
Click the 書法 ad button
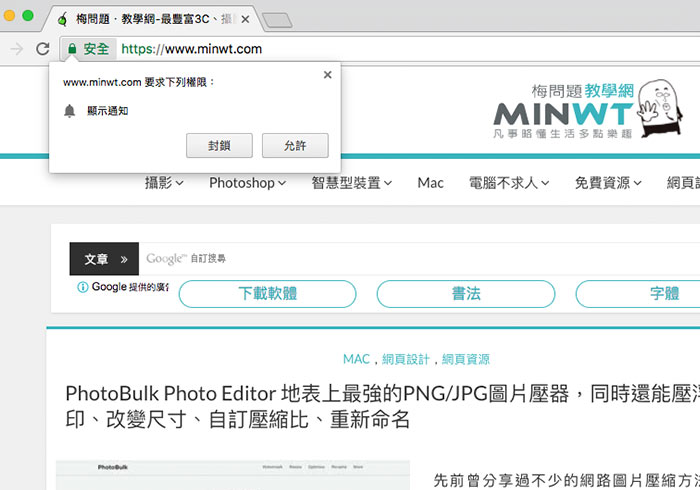click(466, 294)
